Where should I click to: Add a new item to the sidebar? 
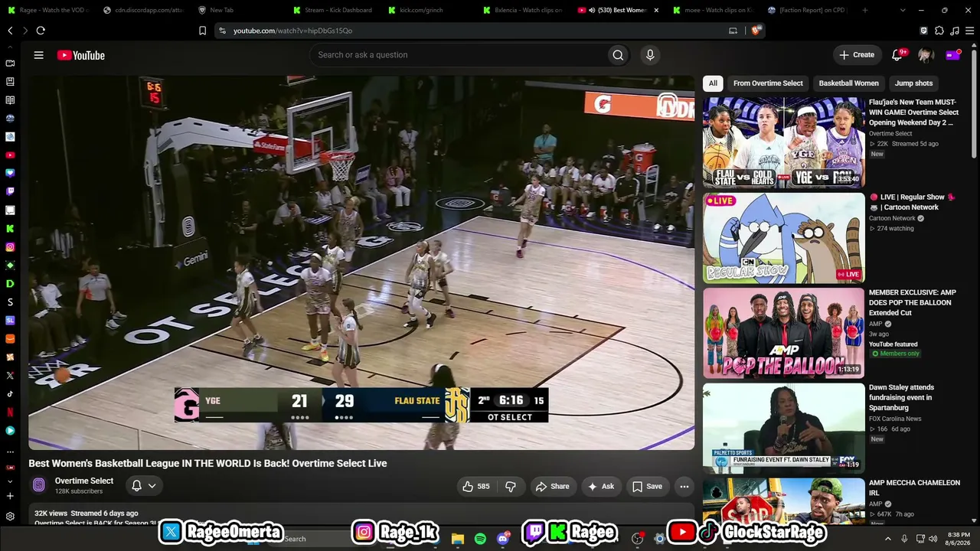[10, 496]
